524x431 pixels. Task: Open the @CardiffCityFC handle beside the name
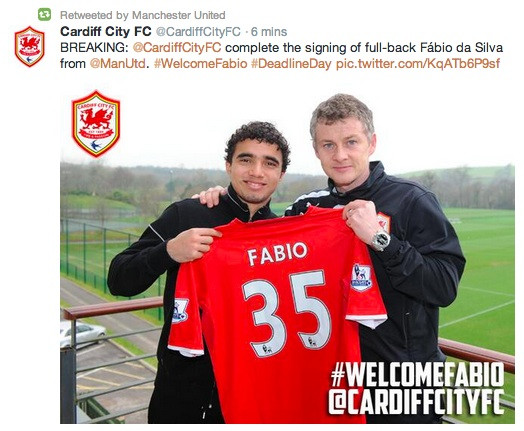(x=198, y=32)
